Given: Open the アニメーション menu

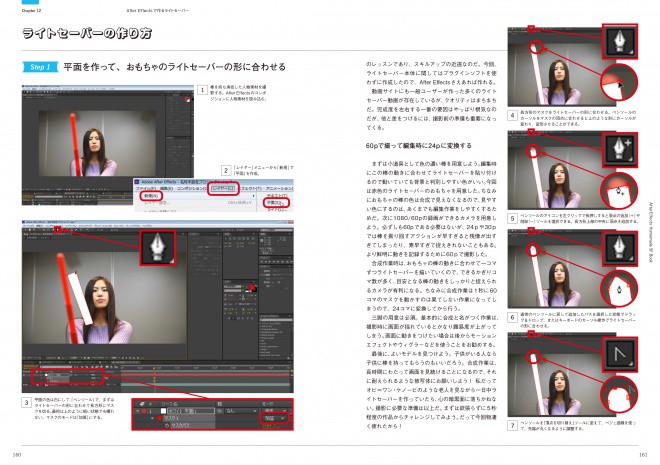Looking at the screenshot, I should pos(279,189).
